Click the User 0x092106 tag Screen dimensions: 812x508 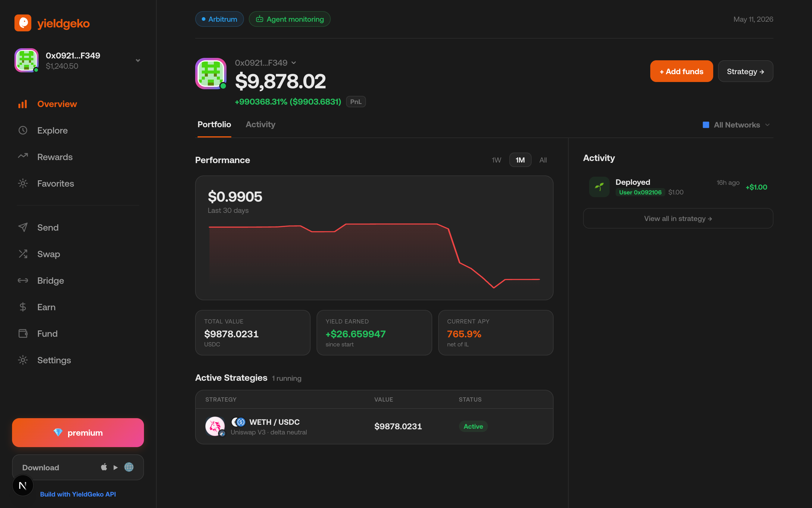640,192
